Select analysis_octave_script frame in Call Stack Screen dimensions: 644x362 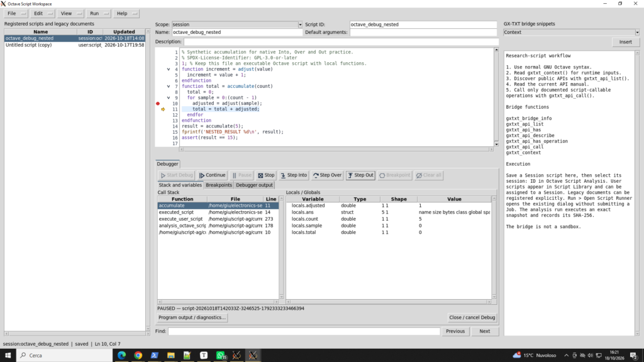(x=218, y=226)
